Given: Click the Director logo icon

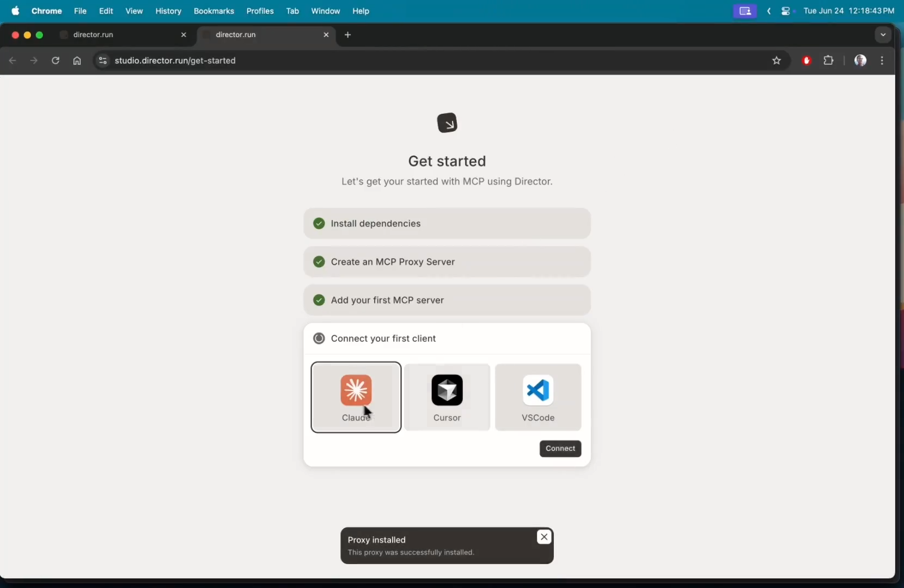Looking at the screenshot, I should pyautogui.click(x=448, y=123).
